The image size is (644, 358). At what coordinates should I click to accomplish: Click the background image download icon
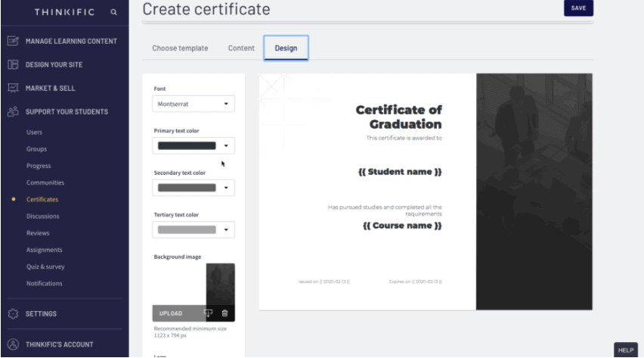[x=208, y=313]
